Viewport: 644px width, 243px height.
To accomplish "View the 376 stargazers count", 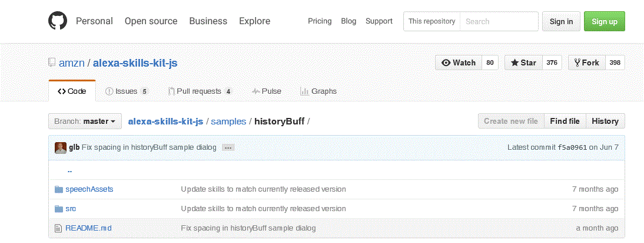I will 552,63.
